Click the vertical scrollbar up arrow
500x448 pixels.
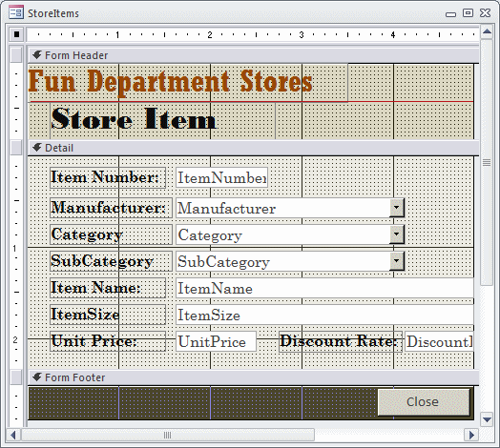click(x=487, y=31)
